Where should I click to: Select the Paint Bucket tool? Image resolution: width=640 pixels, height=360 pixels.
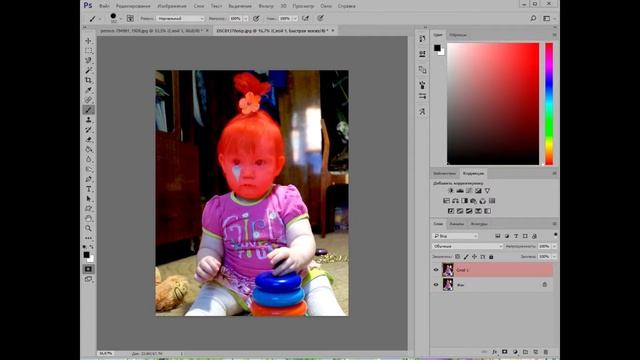click(x=89, y=149)
